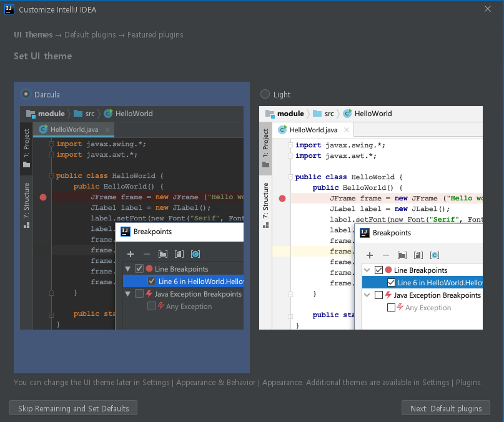
Task: Open Project side tab in Darcula preview
Action: click(26, 148)
